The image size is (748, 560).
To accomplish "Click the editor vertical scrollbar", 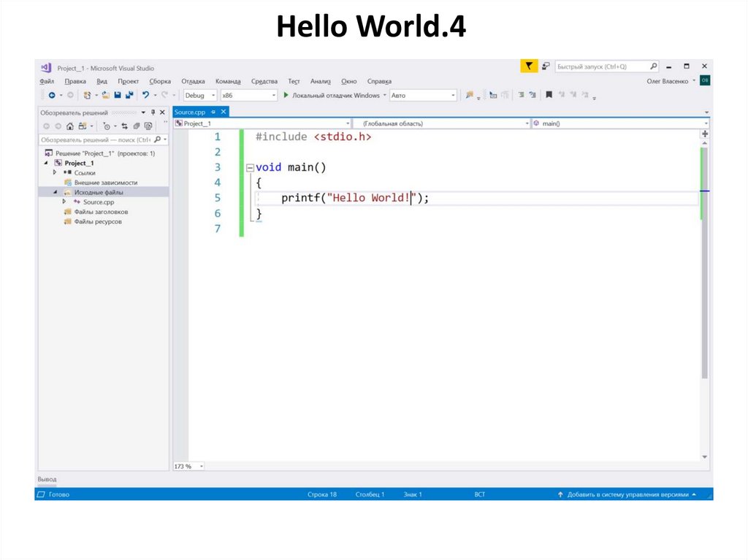I will (x=704, y=292).
